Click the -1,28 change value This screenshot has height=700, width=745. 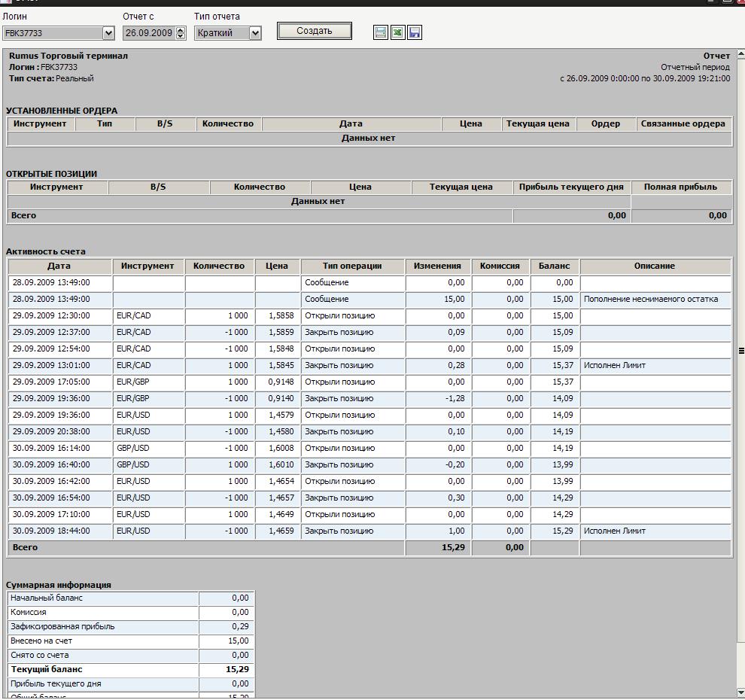click(455, 399)
